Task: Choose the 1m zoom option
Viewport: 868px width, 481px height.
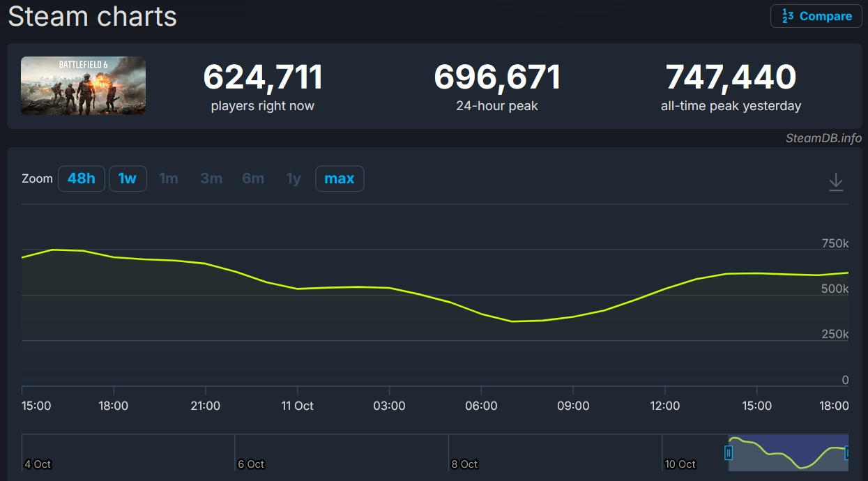Action: point(169,178)
